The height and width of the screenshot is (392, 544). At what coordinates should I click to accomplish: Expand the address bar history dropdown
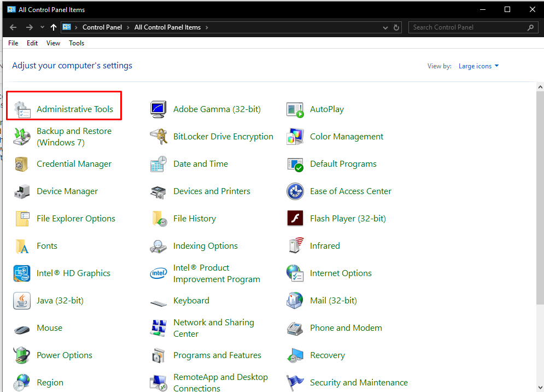tap(385, 27)
